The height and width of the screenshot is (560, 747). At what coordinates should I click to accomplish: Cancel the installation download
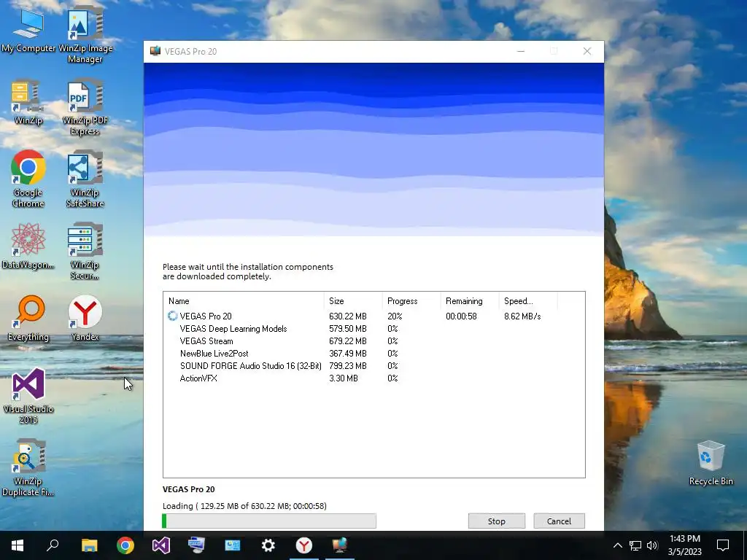coord(559,521)
